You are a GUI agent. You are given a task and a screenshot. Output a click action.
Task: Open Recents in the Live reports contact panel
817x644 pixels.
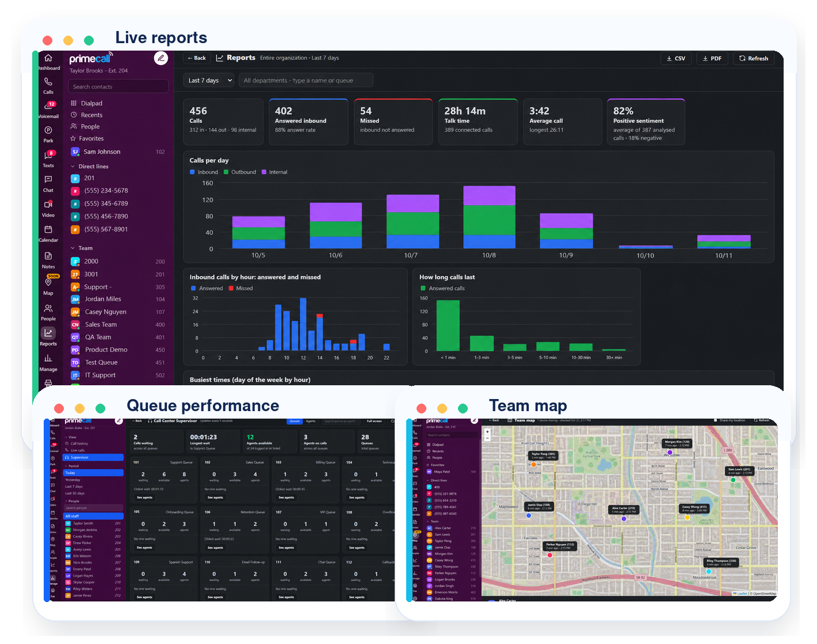tap(86, 115)
